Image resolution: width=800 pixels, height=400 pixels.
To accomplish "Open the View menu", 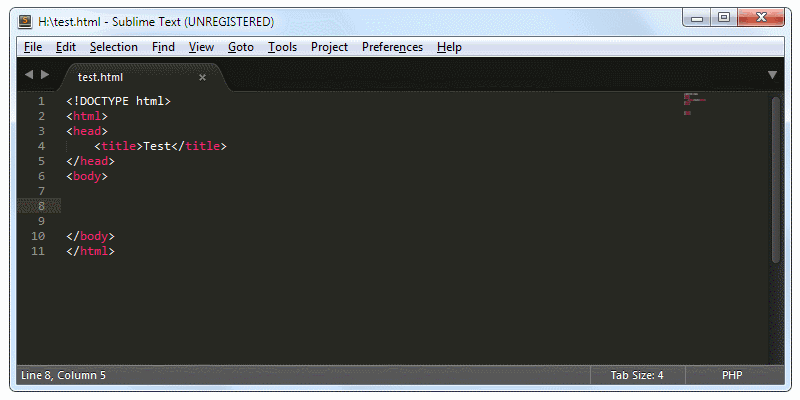I will pyautogui.click(x=201, y=47).
